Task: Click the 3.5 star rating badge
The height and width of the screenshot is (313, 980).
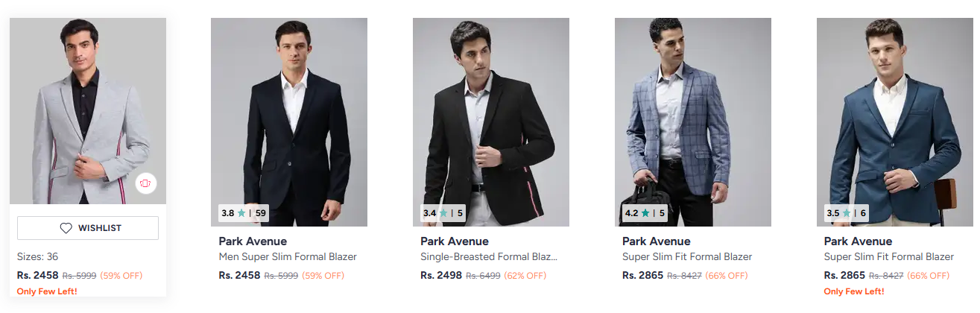Action: pyautogui.click(x=847, y=213)
